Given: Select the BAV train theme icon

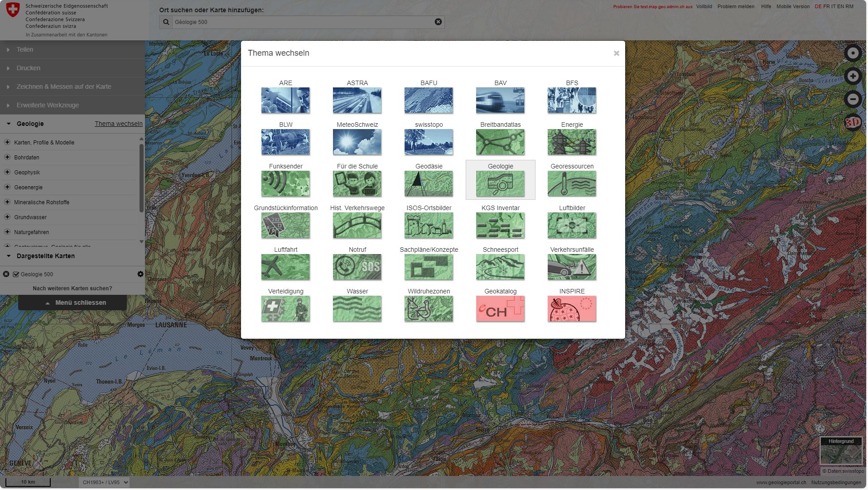Looking at the screenshot, I should click(500, 100).
